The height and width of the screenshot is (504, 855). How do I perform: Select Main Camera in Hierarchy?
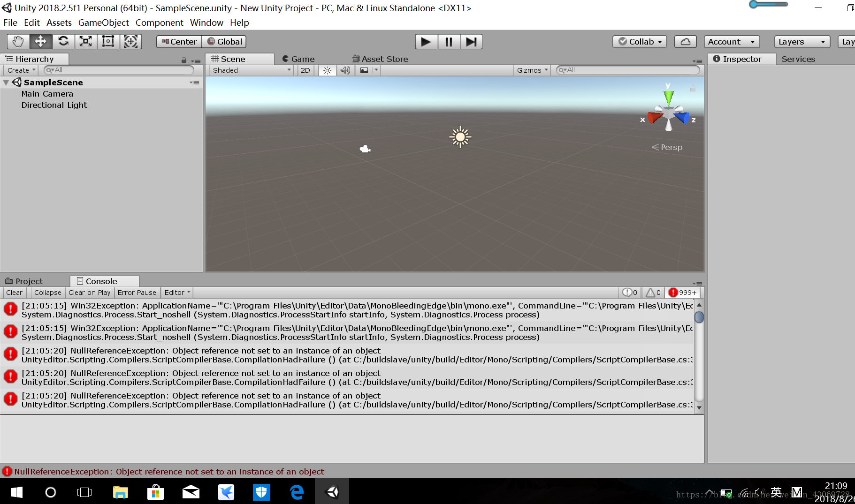point(47,94)
